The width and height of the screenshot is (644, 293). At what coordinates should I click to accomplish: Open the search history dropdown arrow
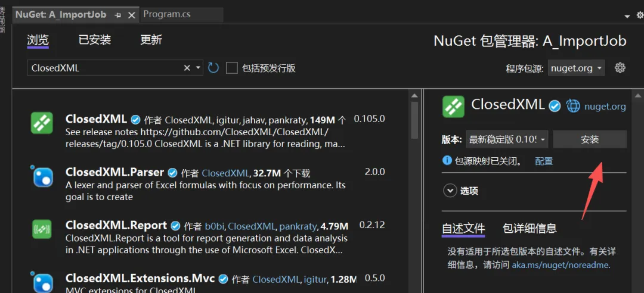coord(198,68)
